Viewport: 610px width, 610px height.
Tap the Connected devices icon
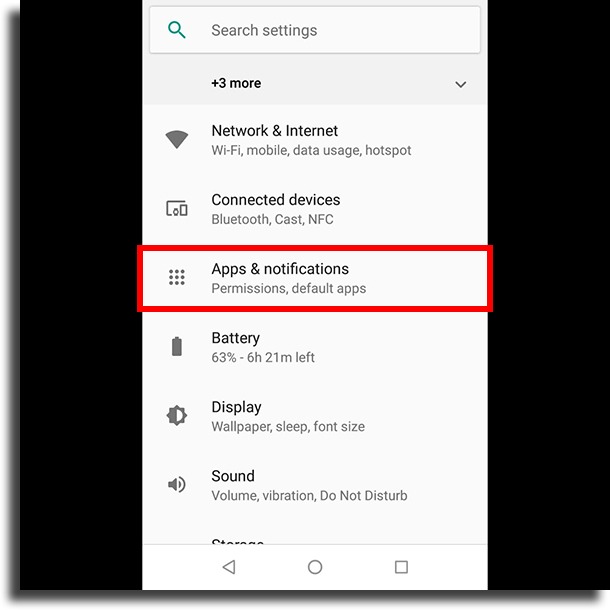click(177, 209)
